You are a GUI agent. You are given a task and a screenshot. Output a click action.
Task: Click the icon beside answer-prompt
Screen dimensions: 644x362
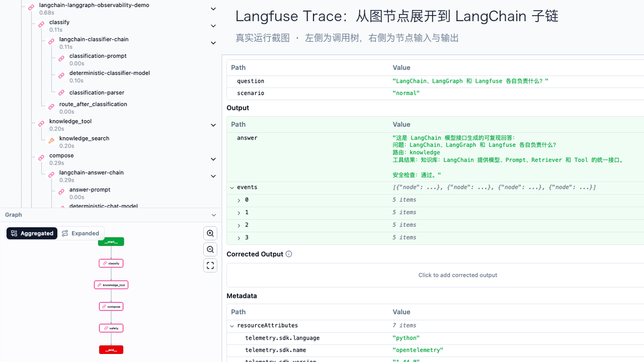click(x=61, y=193)
